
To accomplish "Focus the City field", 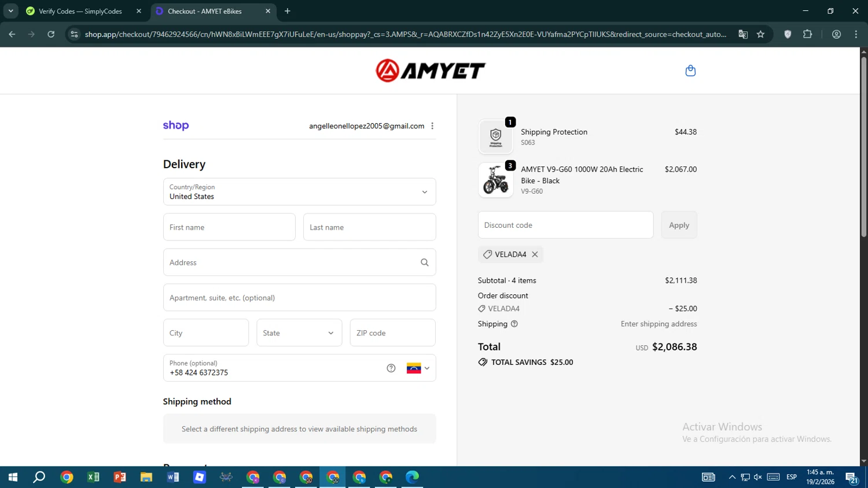I will 206,333.
